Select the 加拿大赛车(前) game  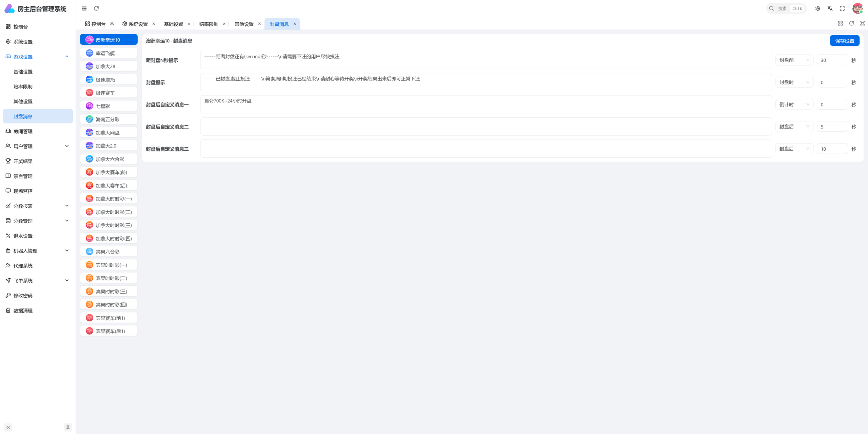click(109, 172)
